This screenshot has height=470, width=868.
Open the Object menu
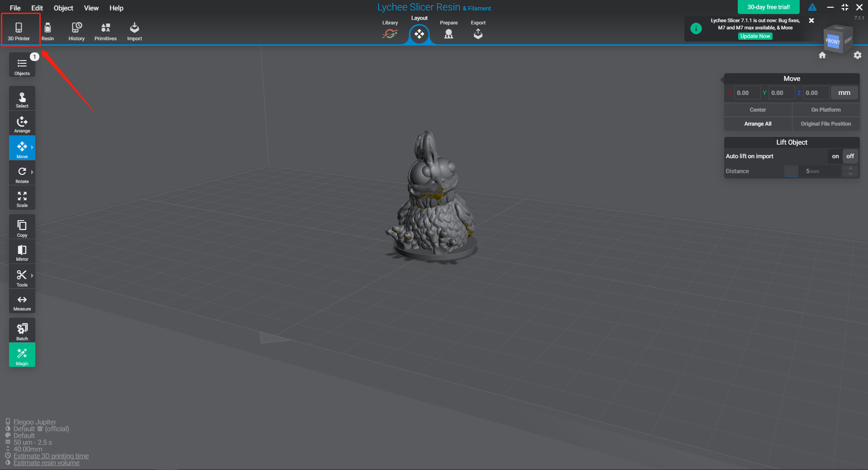point(63,8)
